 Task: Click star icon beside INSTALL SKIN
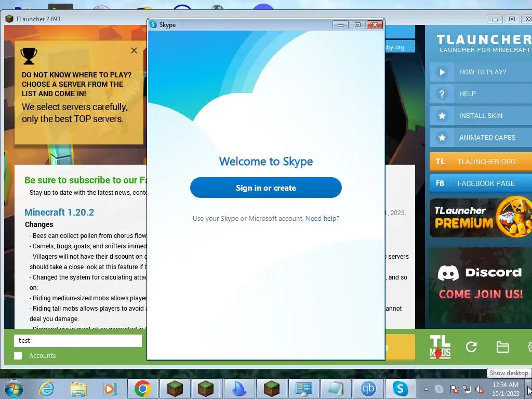click(x=442, y=116)
